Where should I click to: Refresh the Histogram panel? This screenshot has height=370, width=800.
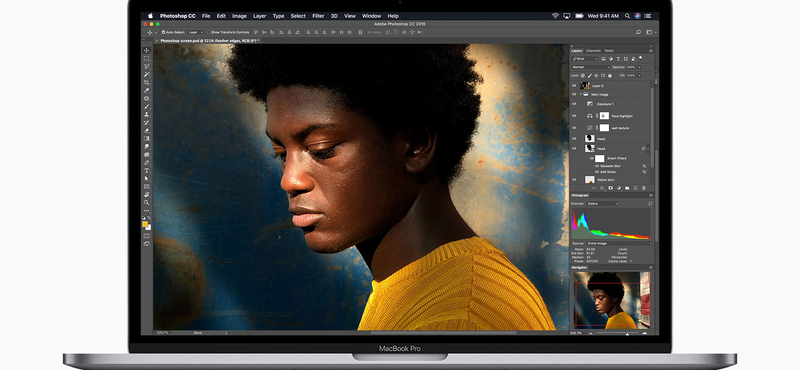tap(650, 204)
